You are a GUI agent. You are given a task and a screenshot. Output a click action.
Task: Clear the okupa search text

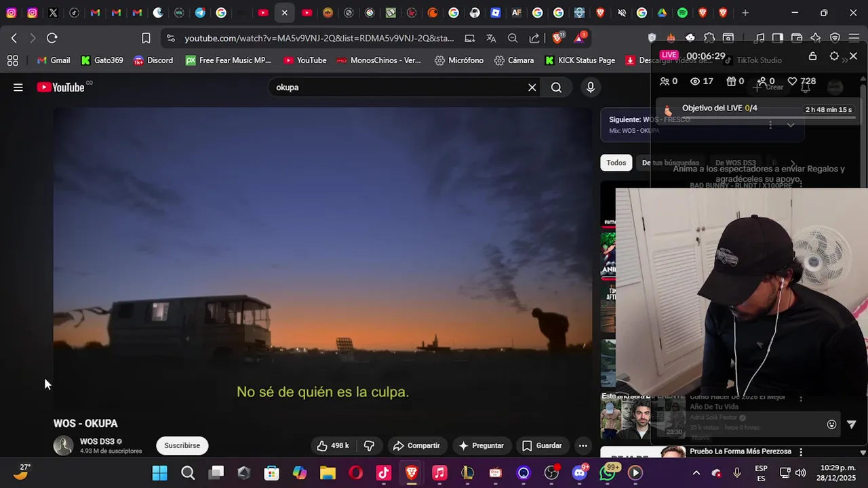[532, 87]
